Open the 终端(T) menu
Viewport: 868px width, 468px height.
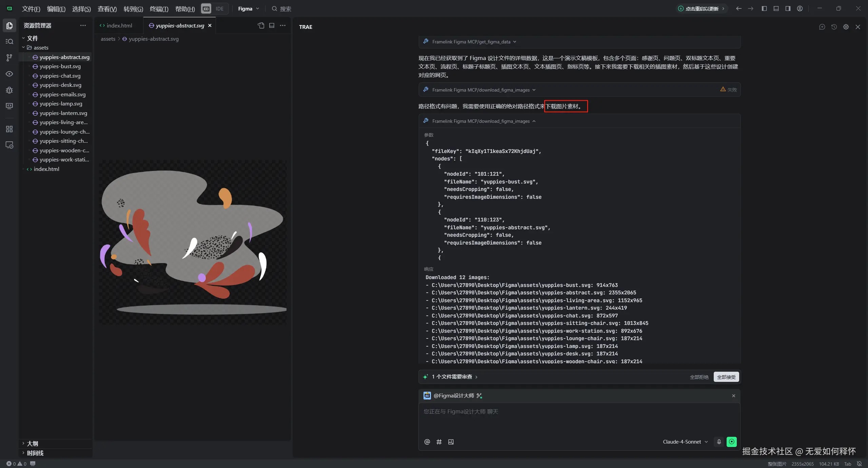(159, 9)
